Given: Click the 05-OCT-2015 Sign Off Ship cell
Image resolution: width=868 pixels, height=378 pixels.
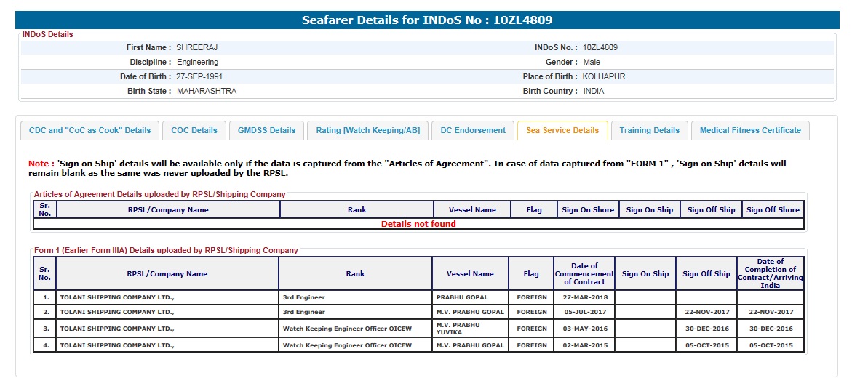Looking at the screenshot, I should (x=706, y=345).
